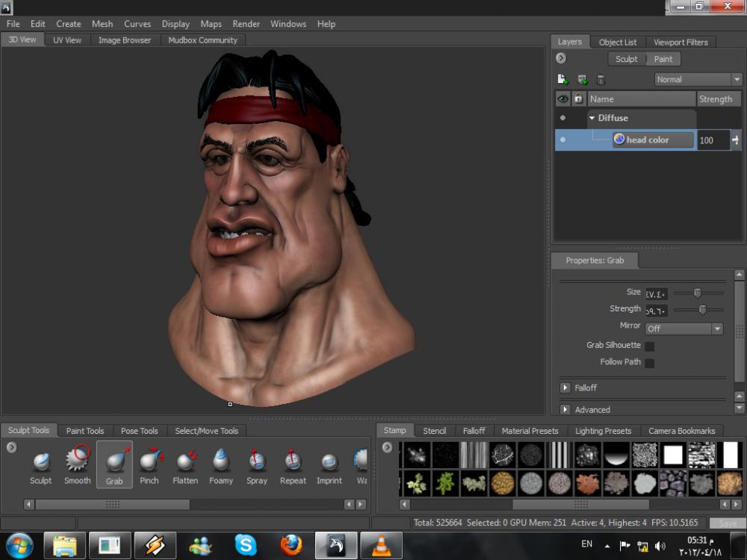Image resolution: width=747 pixels, height=560 pixels.
Task: Choose the Imprint sculpt tool
Action: point(329,464)
